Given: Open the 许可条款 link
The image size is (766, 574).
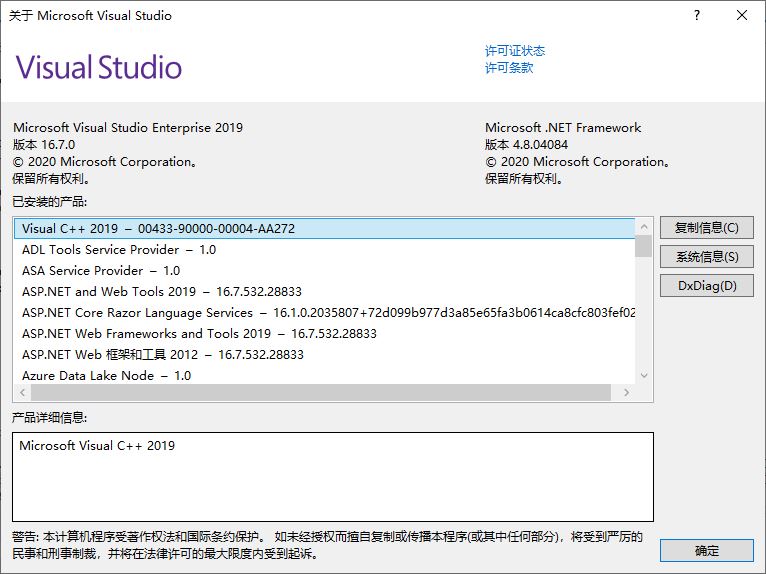Looking at the screenshot, I should (x=509, y=67).
